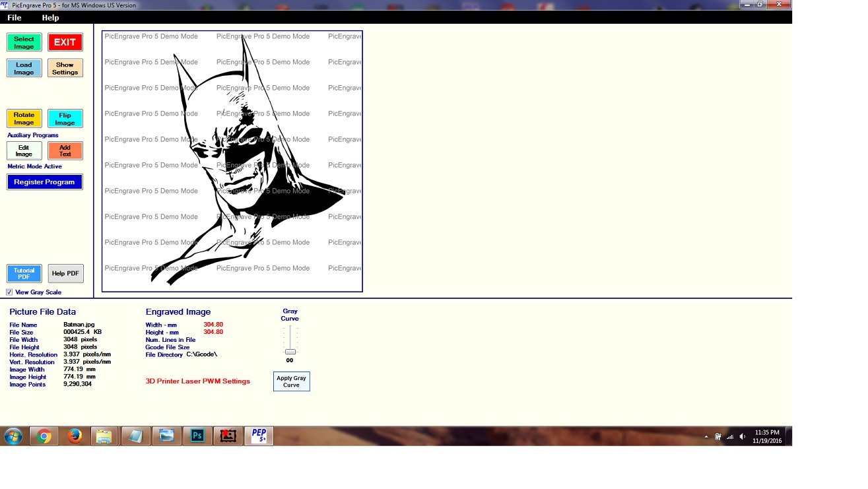The image size is (868, 489).
Task: Click the PEP5 PicEngrave taskbar icon
Action: click(259, 436)
